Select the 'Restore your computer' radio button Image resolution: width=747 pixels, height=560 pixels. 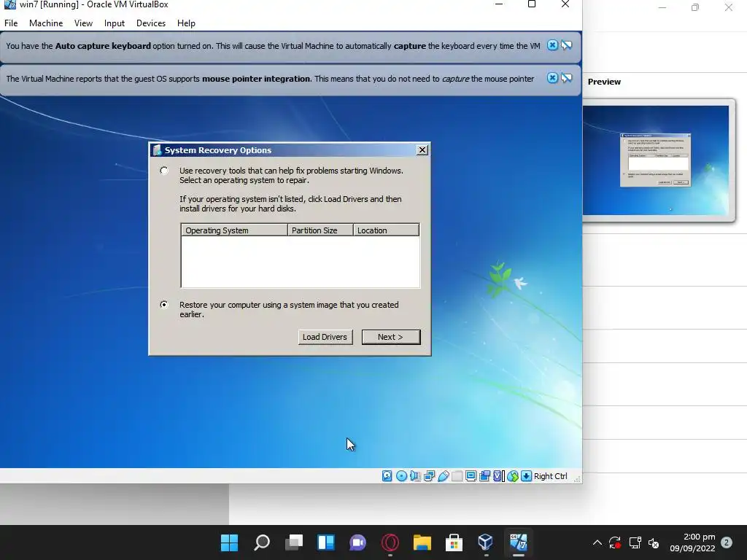[x=164, y=305]
